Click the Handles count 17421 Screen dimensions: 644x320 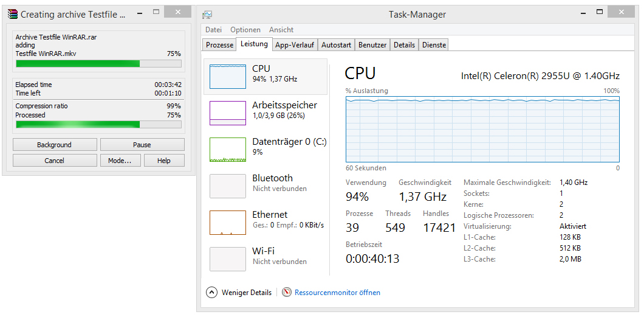coord(439,228)
